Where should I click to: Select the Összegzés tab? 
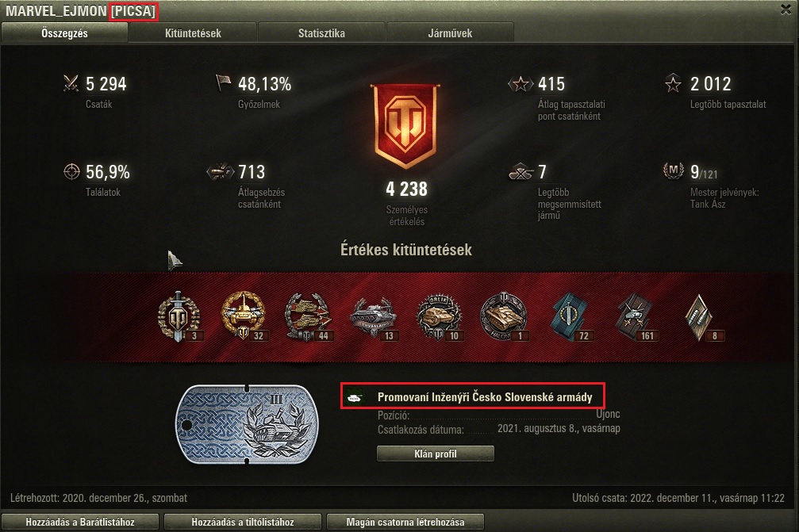[64, 33]
